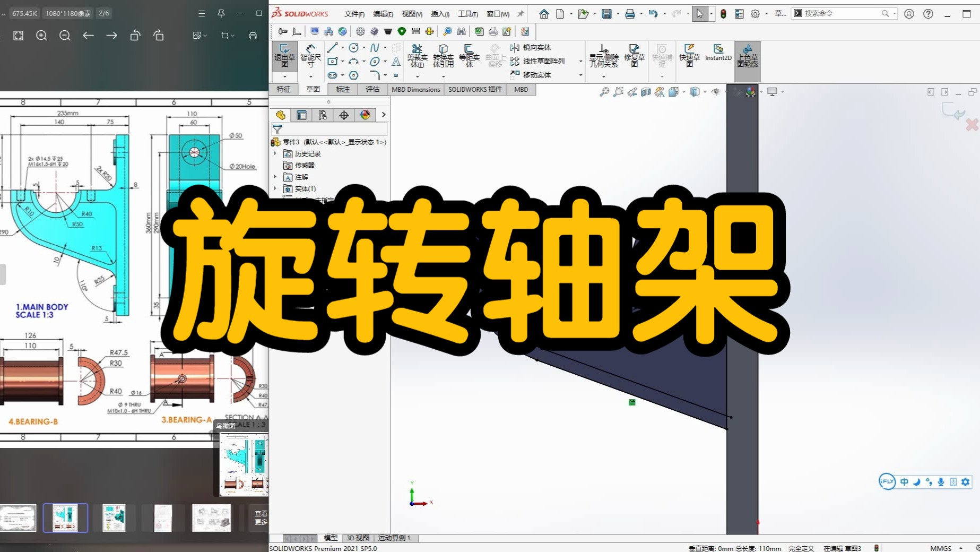Viewport: 980px width, 552px height.
Task: Select the Straight Slot tool
Action: click(x=332, y=75)
